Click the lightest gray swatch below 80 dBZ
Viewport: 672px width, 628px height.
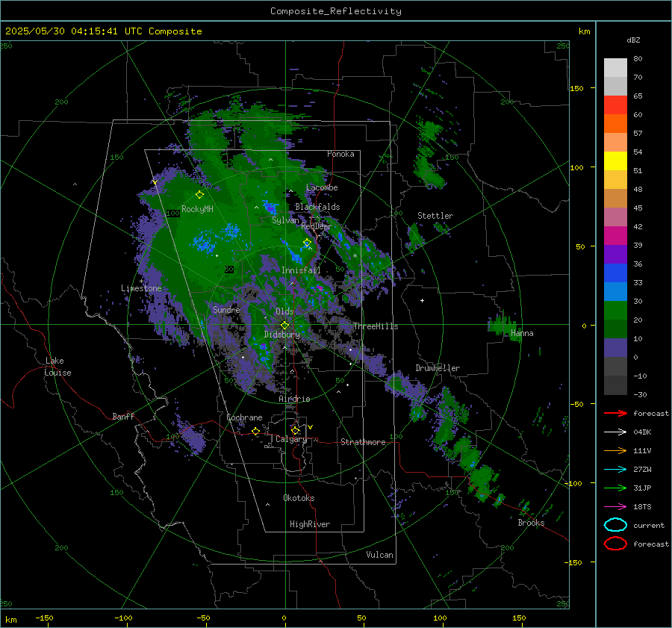(x=615, y=68)
